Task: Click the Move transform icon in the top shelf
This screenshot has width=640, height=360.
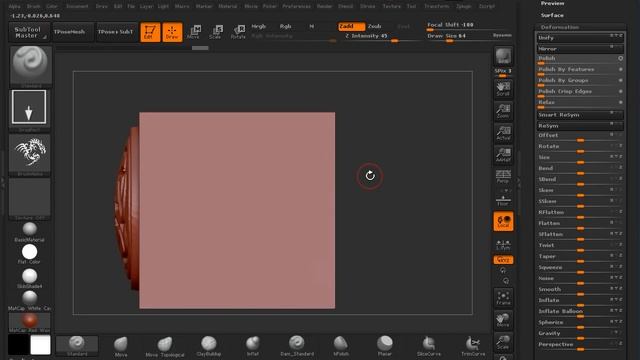Action: pos(194,32)
